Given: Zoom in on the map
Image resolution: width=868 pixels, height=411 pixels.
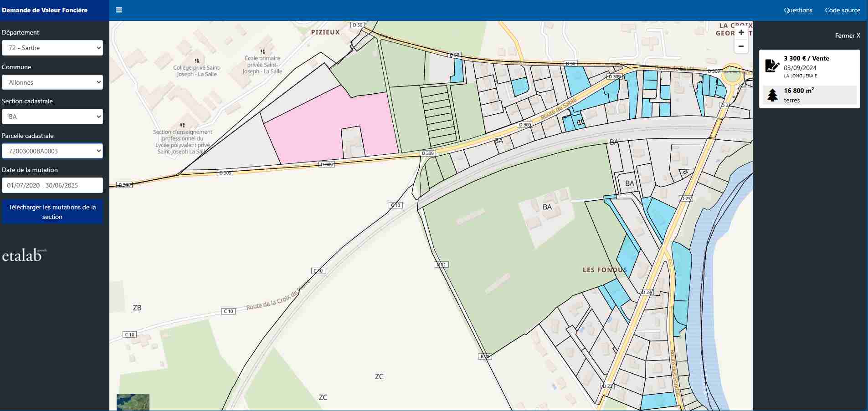Looking at the screenshot, I should 741,33.
